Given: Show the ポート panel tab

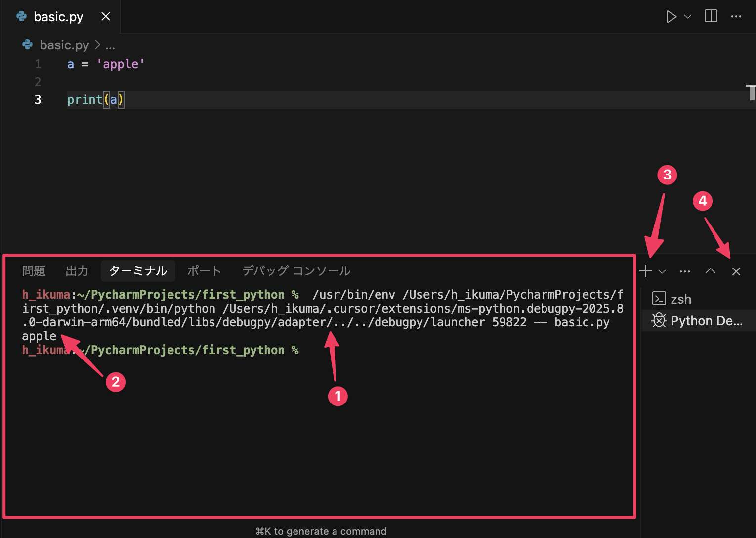Looking at the screenshot, I should coord(204,271).
